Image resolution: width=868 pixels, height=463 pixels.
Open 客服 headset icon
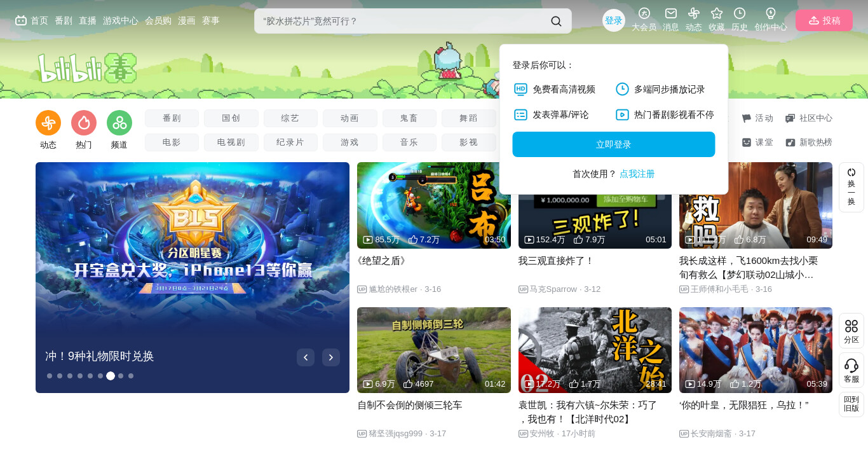pyautogui.click(x=851, y=370)
